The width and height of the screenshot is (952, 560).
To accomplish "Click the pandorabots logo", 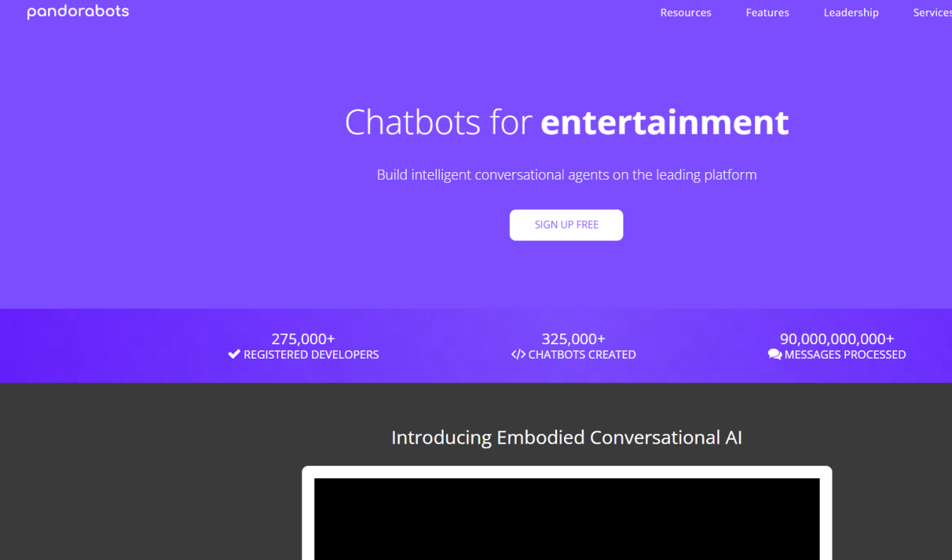I will tap(78, 12).
